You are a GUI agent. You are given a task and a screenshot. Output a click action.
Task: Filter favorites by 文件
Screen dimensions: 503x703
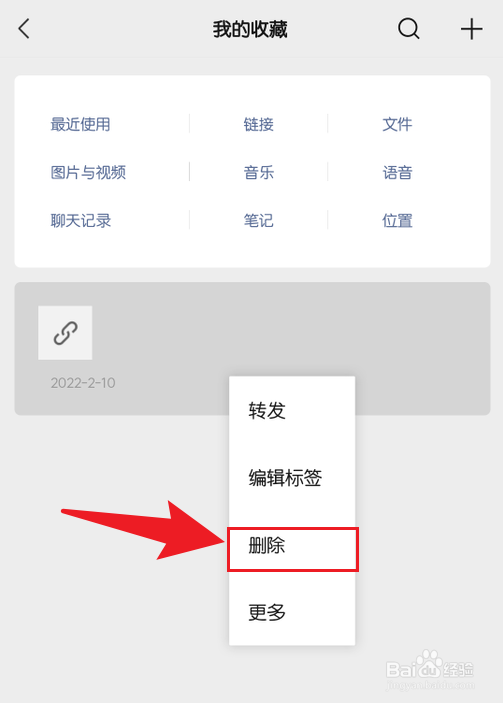(397, 124)
